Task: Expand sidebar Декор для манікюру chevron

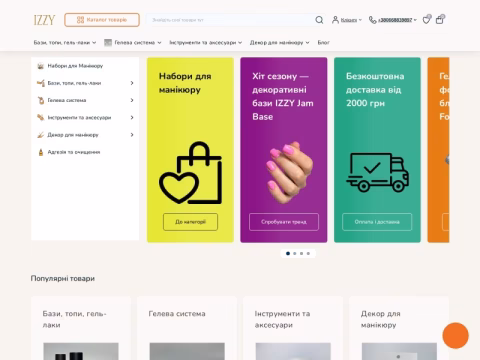Action: (x=132, y=135)
